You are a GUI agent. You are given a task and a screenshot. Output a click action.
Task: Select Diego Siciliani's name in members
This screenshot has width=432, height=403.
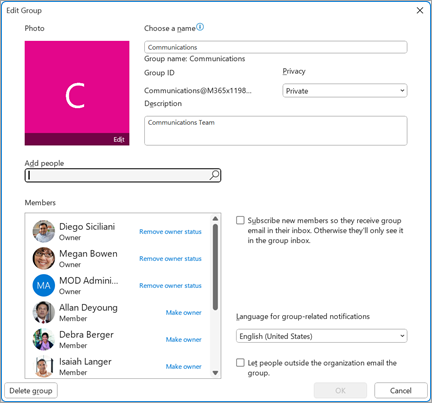(x=87, y=227)
